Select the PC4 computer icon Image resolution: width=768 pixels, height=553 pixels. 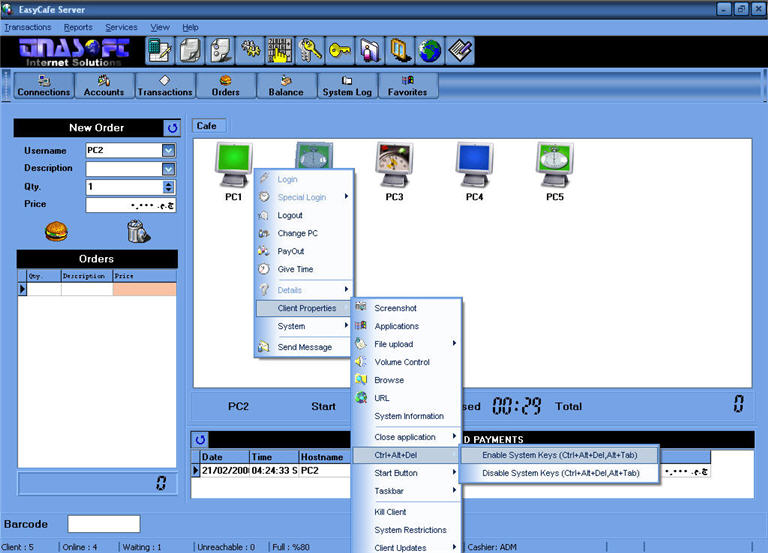(474, 166)
